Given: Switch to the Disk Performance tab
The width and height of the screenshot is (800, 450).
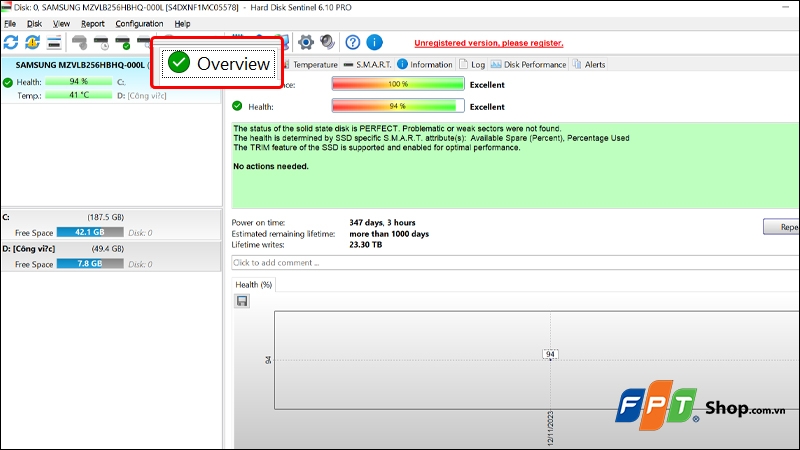Looking at the screenshot, I should pos(529,64).
